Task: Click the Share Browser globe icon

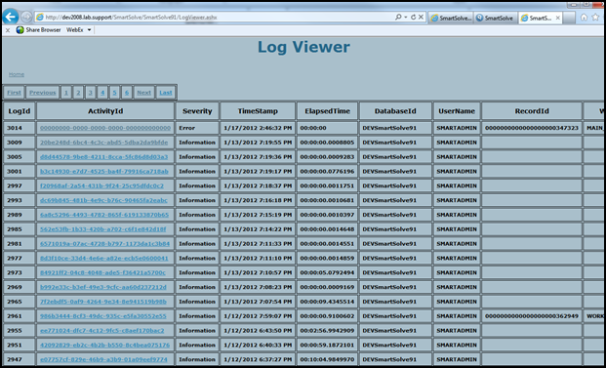Action: click(x=20, y=30)
